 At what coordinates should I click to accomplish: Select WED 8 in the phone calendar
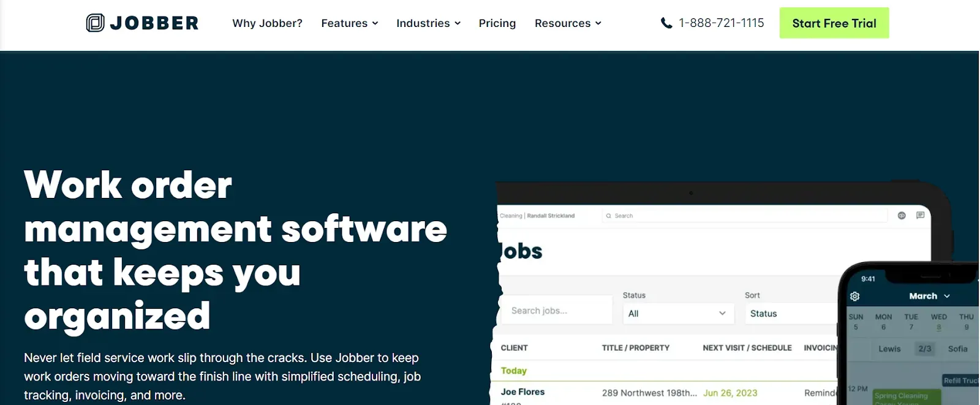pos(938,322)
